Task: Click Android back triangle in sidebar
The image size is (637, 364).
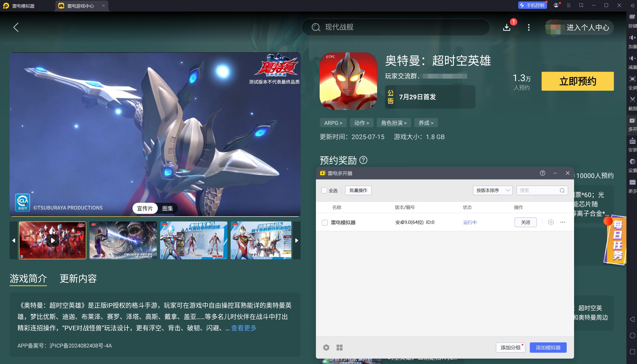Action: pyautogui.click(x=632, y=319)
